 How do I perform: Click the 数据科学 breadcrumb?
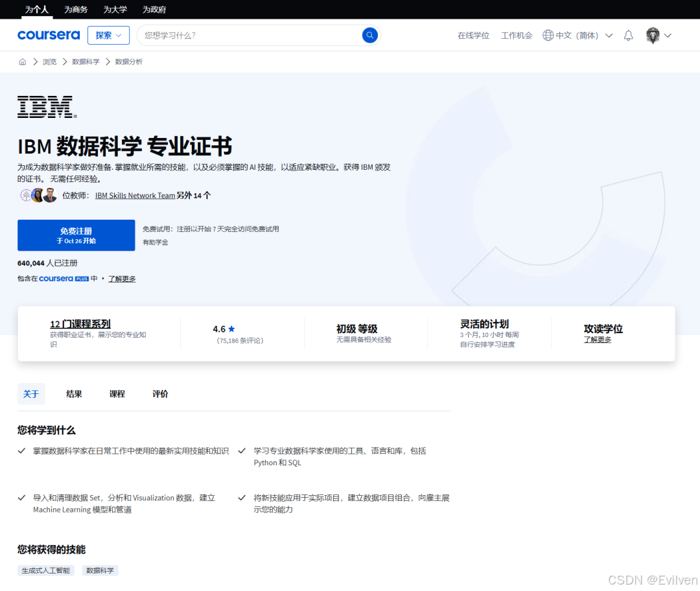pyautogui.click(x=86, y=62)
